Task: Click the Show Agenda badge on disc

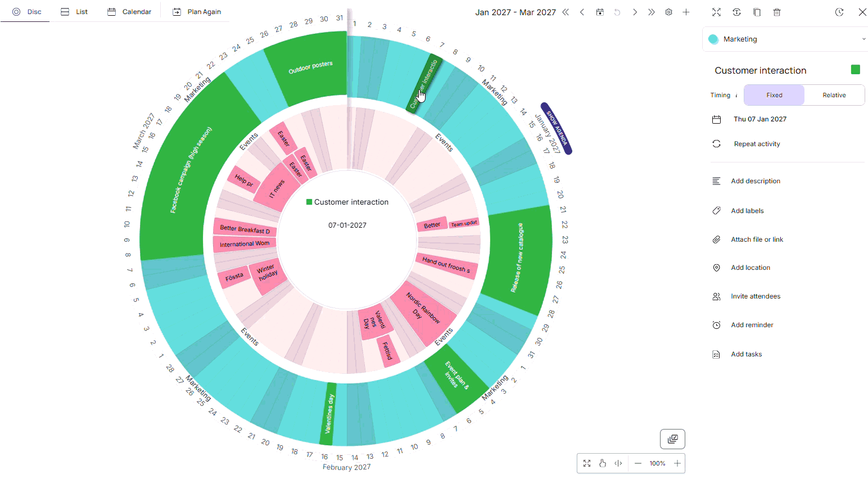Action: coord(557,128)
